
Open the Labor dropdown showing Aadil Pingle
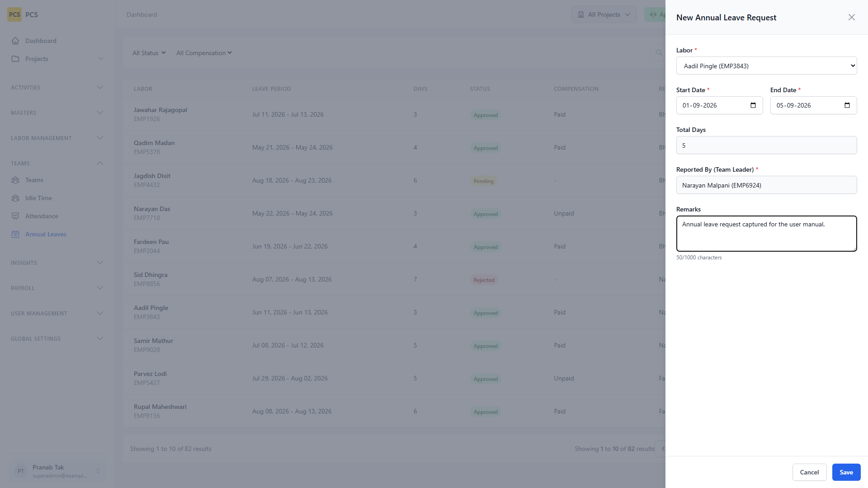[766, 66]
